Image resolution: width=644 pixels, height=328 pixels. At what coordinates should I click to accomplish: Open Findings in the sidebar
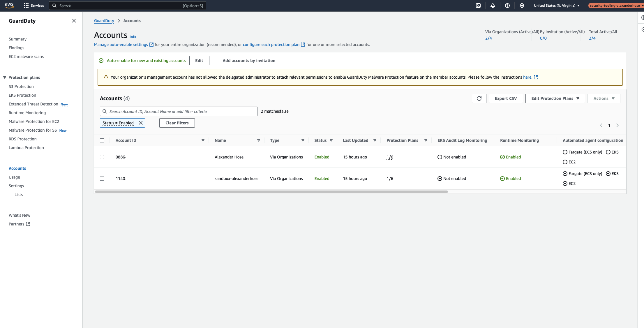16,48
